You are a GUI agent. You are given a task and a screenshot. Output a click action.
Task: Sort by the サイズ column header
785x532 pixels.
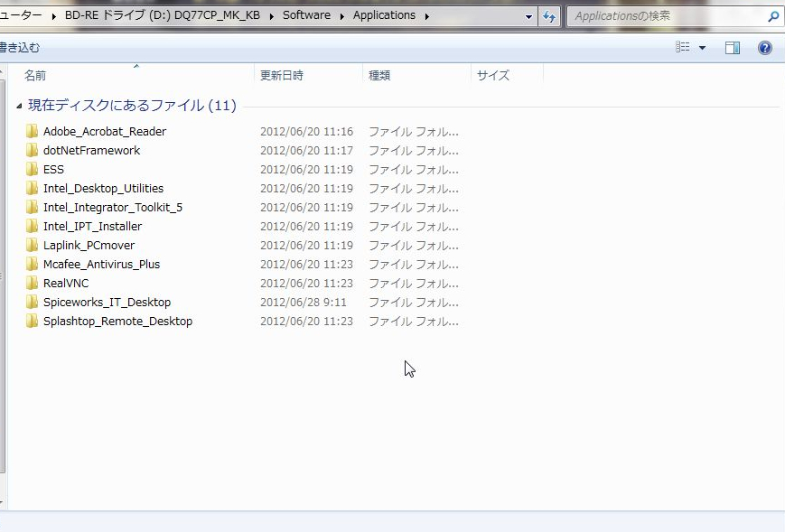click(x=493, y=76)
